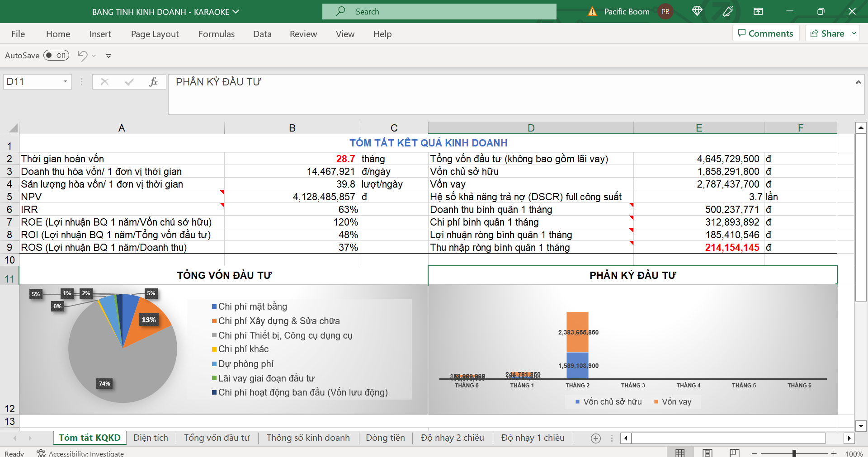Click the Normal view grid icon
Image resolution: width=868 pixels, height=457 pixels.
pyautogui.click(x=680, y=453)
